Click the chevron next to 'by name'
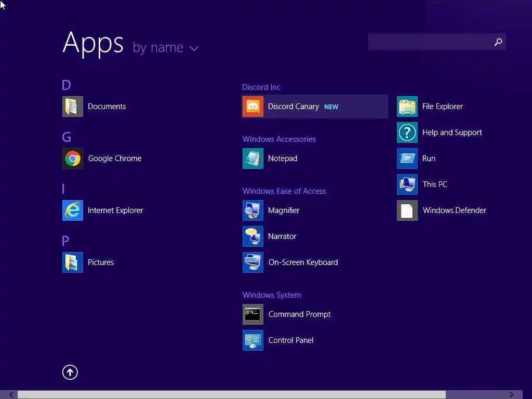 [x=194, y=48]
